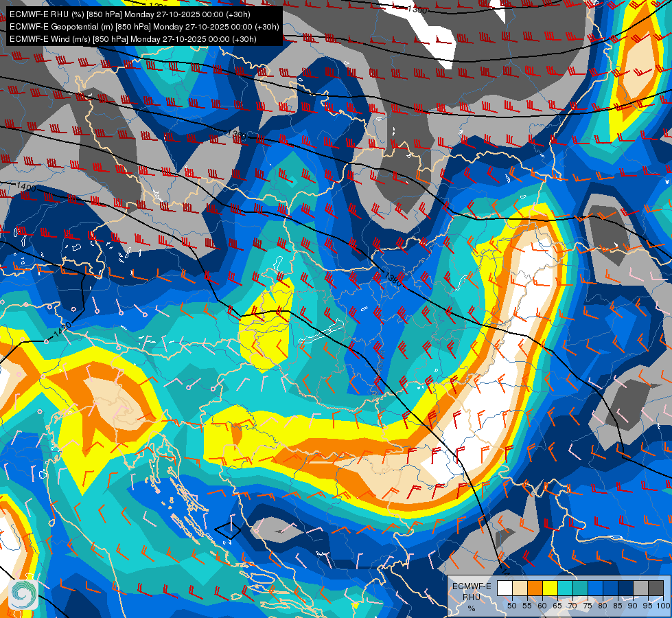Click the ECMWF-E label in the legend
672x618 pixels.
[x=472, y=586]
